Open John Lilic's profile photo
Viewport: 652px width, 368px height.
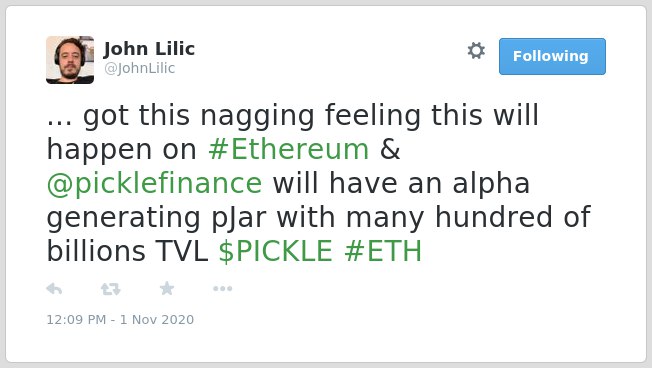(70, 60)
